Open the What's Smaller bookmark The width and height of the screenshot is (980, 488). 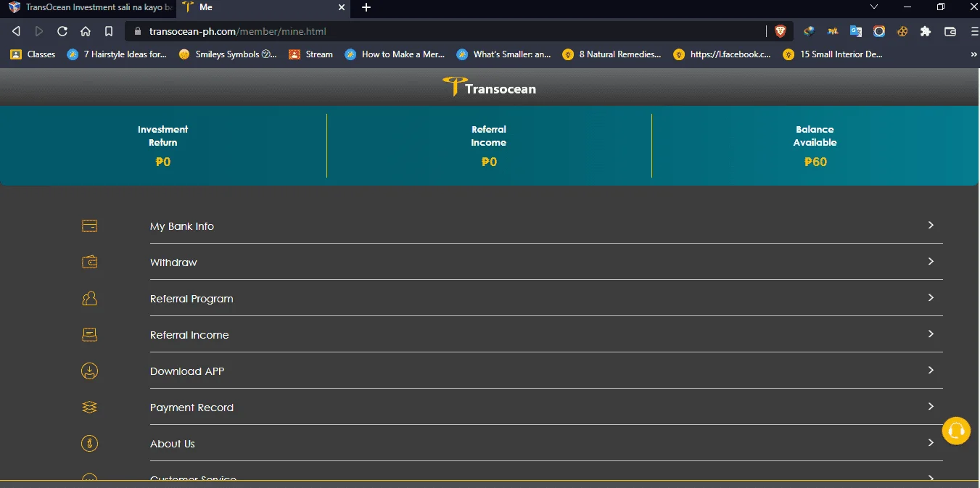click(x=503, y=54)
